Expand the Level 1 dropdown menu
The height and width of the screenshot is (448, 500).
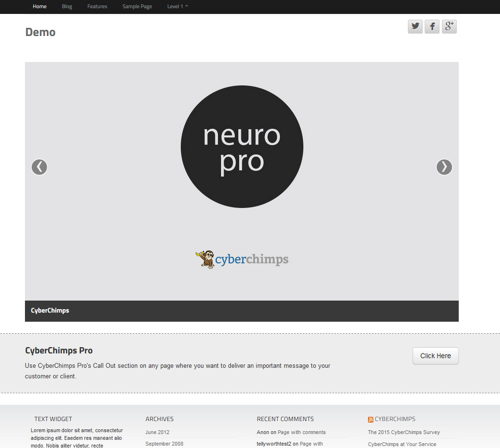(178, 6)
